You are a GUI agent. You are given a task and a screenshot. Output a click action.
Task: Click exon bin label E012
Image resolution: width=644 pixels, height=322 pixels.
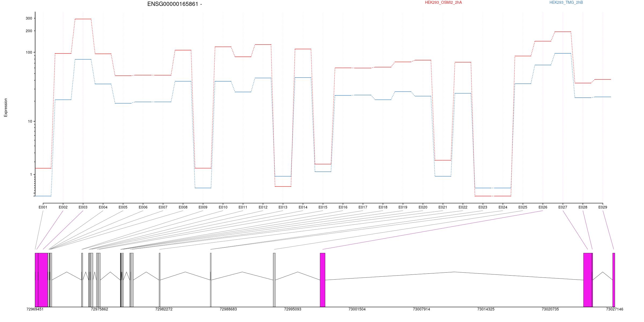263,207
